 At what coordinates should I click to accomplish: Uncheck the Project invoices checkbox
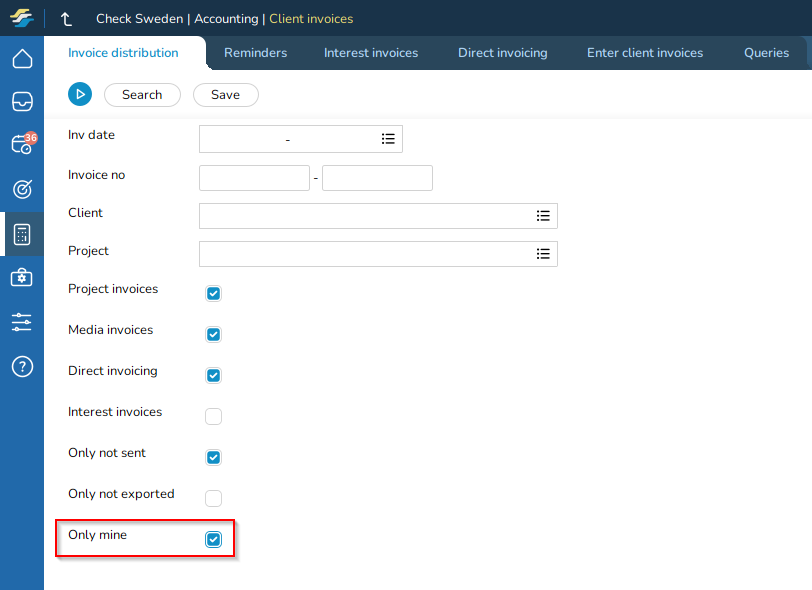point(213,294)
